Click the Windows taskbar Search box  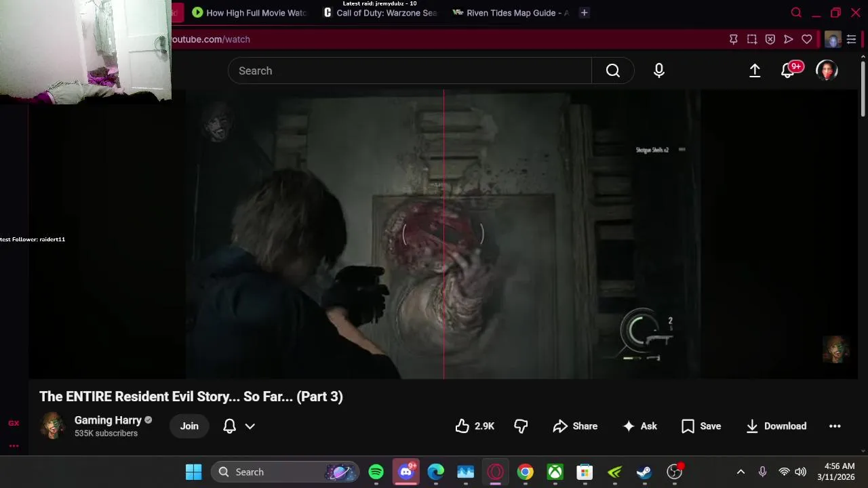[x=283, y=472]
